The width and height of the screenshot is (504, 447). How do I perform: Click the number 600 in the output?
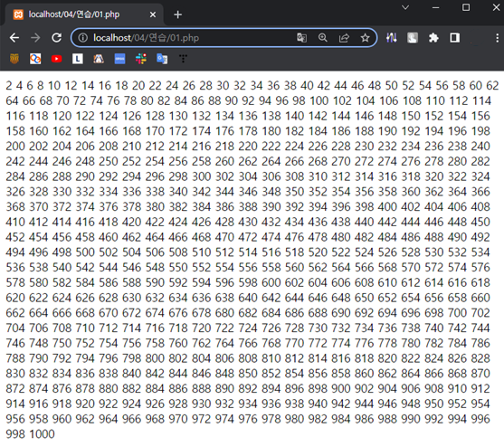(x=271, y=282)
